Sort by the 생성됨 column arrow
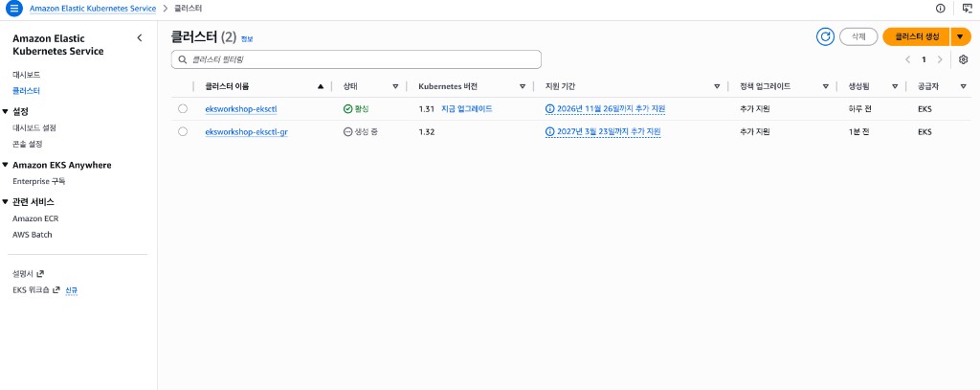Image resolution: width=980 pixels, height=390 pixels. (895, 86)
